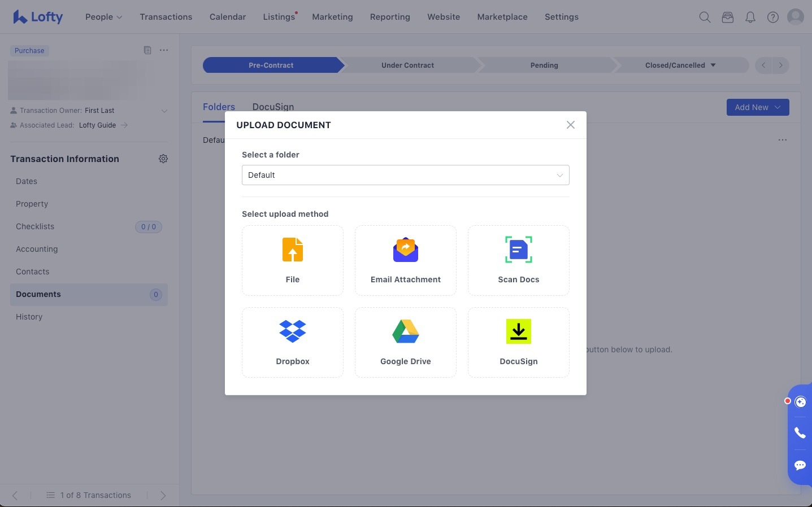This screenshot has height=507, width=812.
Task: Navigate to the next stage with the right arrow
Action: [781, 65]
